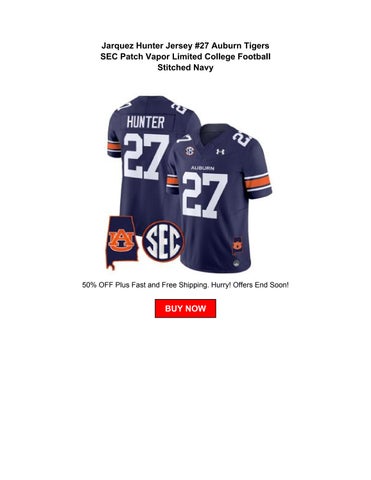Click the AUBURN wordmark on front jersey
This screenshot has height=480, width=371.
pos(203,168)
